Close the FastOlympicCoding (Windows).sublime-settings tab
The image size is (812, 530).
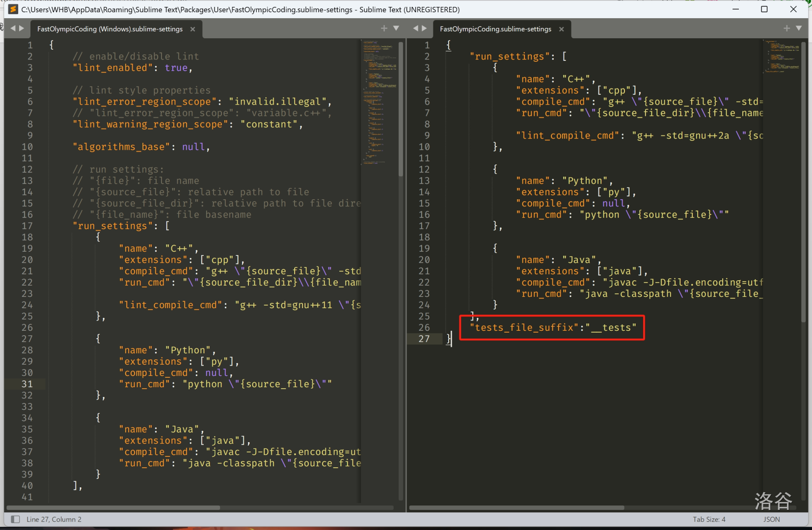click(x=192, y=28)
